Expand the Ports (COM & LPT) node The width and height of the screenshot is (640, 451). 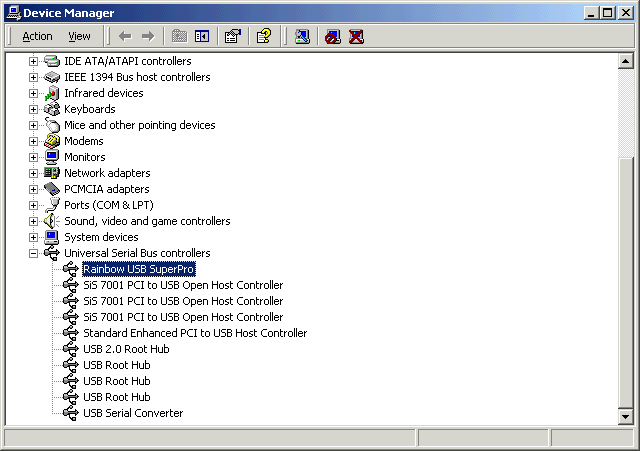(33, 205)
